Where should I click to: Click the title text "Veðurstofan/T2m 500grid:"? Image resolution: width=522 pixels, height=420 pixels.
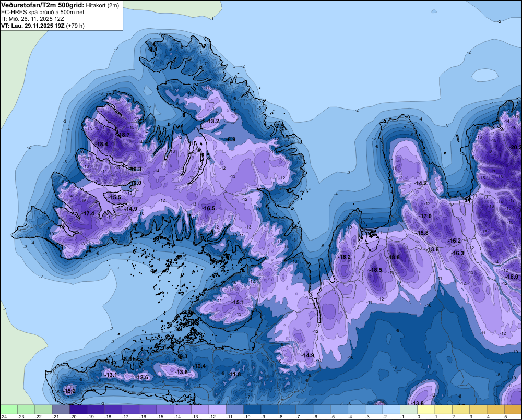[43, 5]
